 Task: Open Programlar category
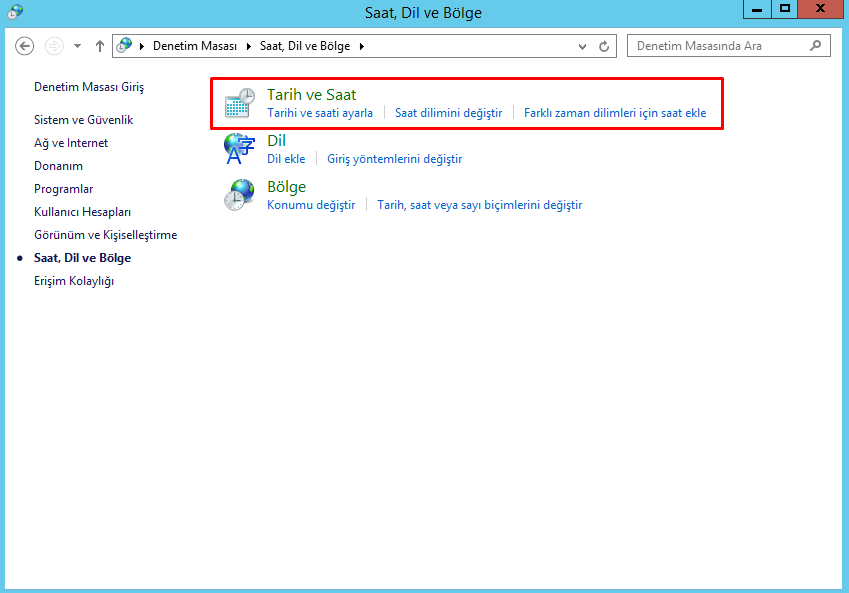pos(63,189)
